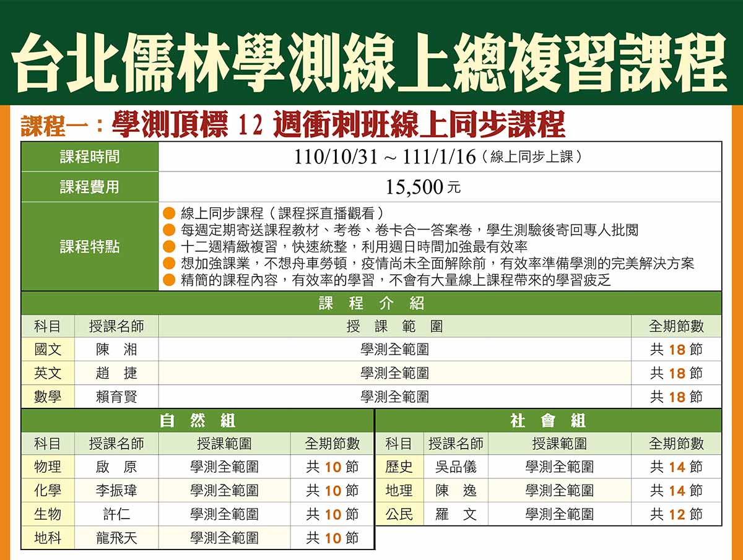Screen dimensions: 743x560
Task: Select 共 18 節 in the 英文 row
Action: pos(677,373)
